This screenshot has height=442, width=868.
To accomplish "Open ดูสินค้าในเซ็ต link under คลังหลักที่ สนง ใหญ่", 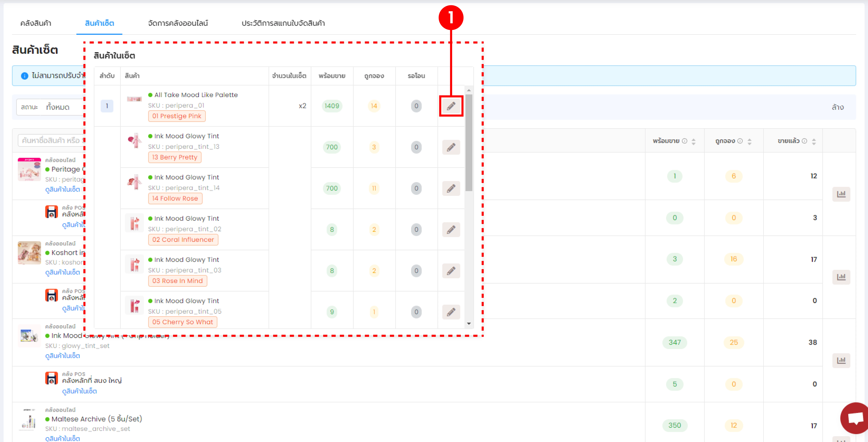I will tap(79, 391).
